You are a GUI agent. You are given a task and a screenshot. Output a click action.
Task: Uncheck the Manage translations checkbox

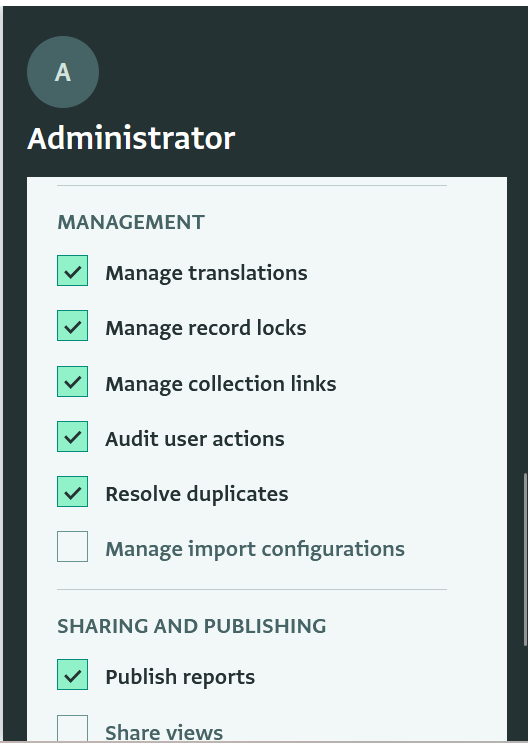pyautogui.click(x=73, y=271)
